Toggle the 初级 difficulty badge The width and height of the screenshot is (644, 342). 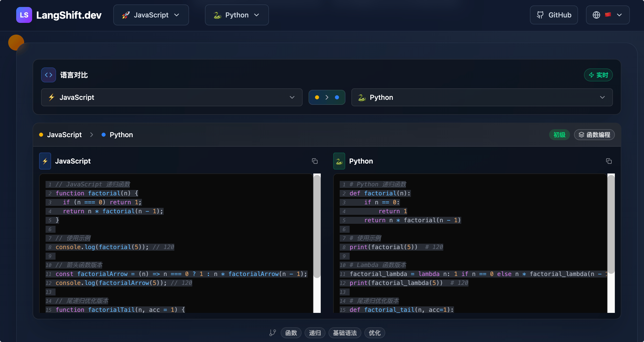(x=559, y=135)
